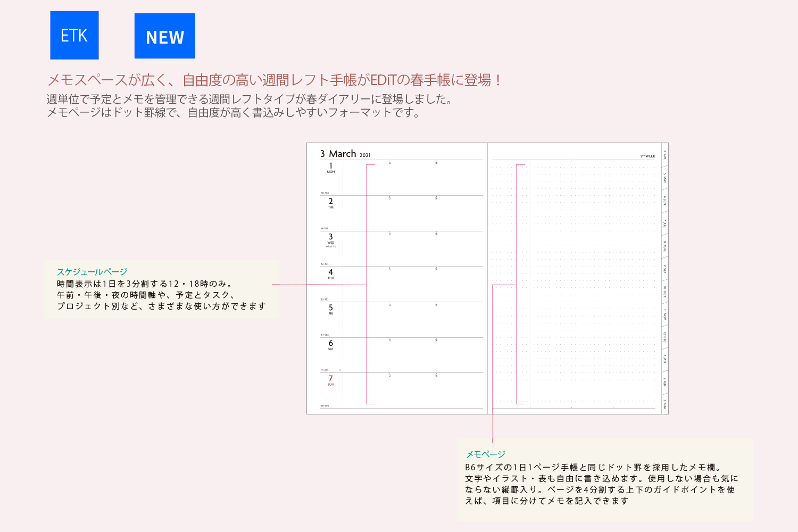
Task: Click the line starting えば、項目に分けて
Action: [546, 501]
